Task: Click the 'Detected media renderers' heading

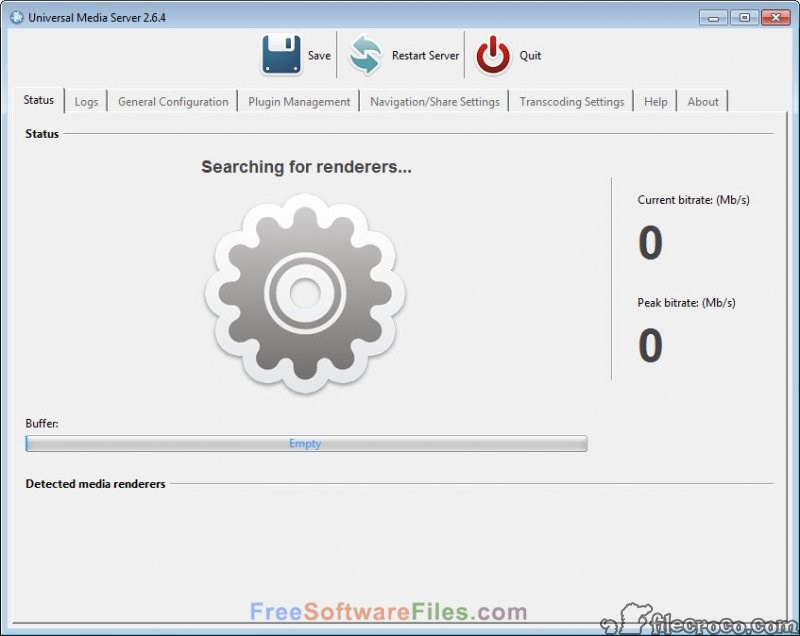Action: (95, 484)
